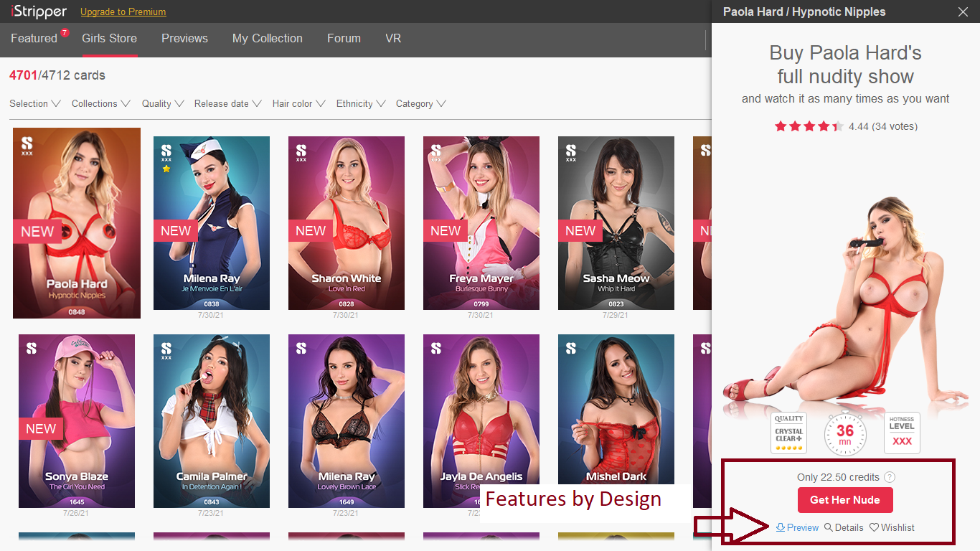Click the download icon beside Preview
This screenshot has height=551, width=980.
click(x=781, y=527)
